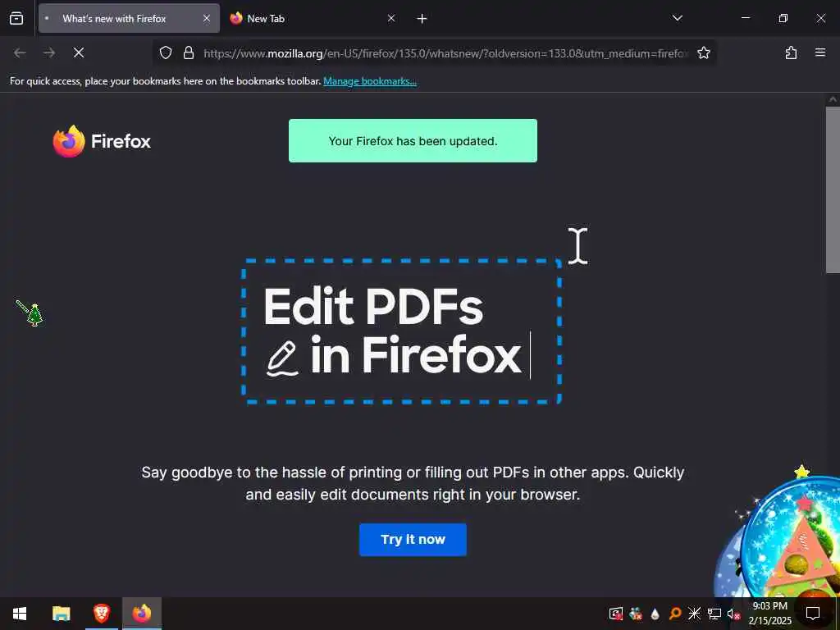The image size is (840, 630).
Task: Click the colorful people tray icon
Action: click(x=636, y=614)
